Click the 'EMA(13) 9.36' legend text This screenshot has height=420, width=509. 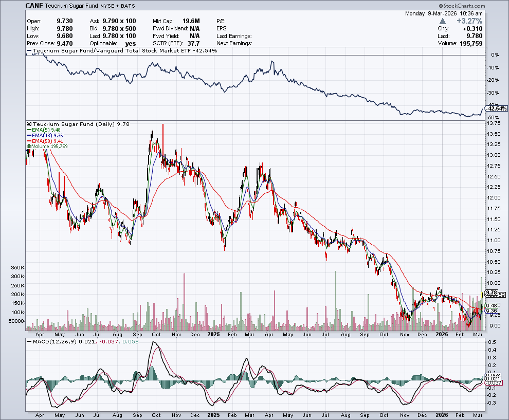click(x=47, y=135)
